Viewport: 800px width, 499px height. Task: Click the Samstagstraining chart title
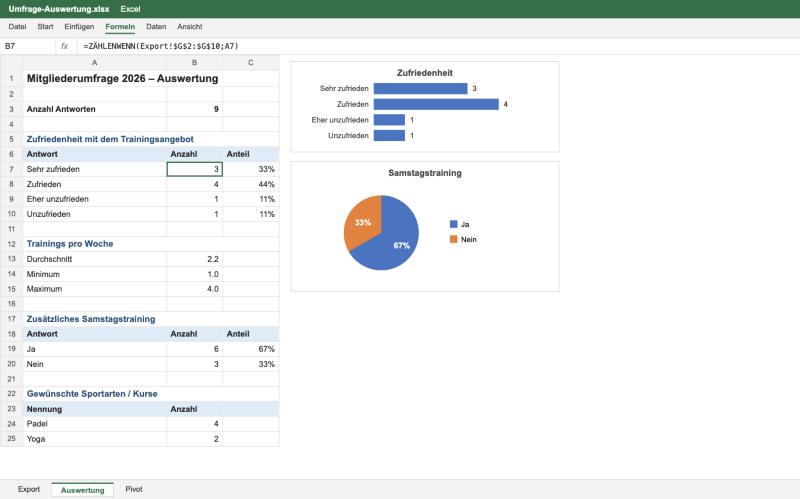click(x=424, y=173)
